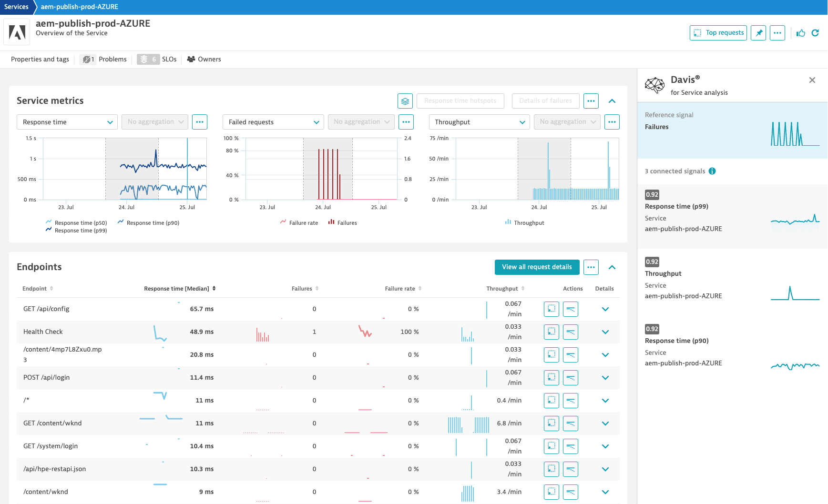Image resolution: width=828 pixels, height=504 pixels.
Task: Open more options menu in header
Action: click(777, 33)
